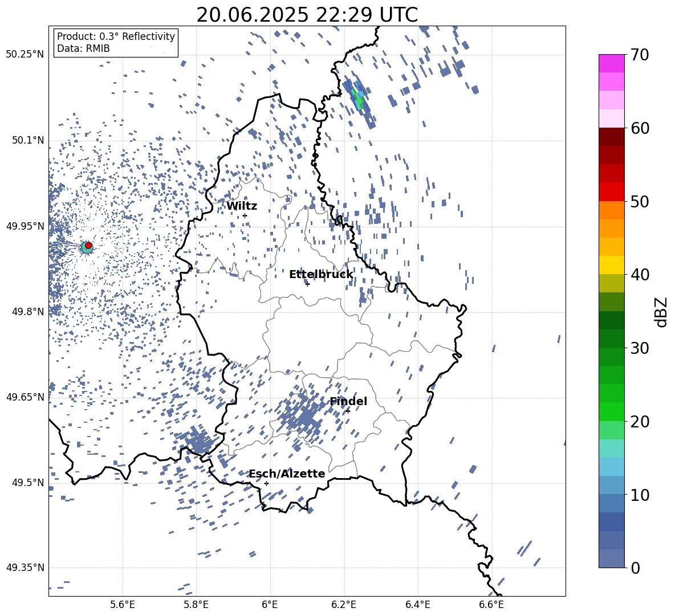
Task: Click the Findel station cross marker
Action: tap(348, 411)
